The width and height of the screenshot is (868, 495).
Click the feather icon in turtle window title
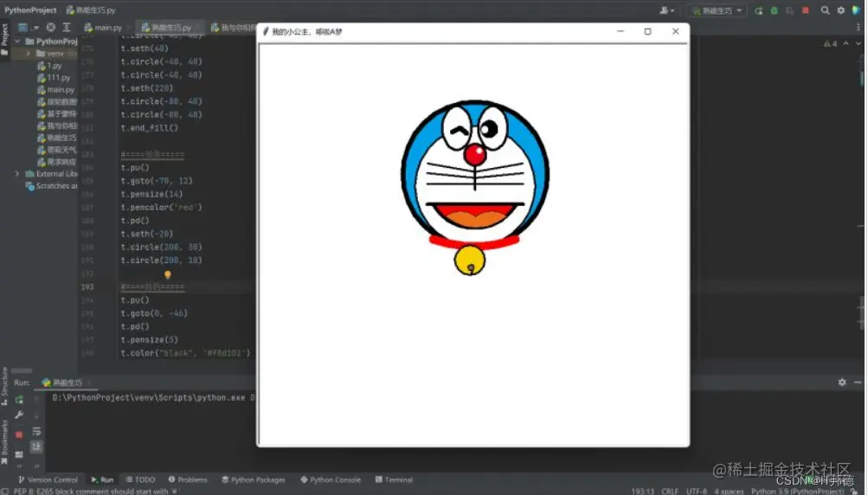(265, 31)
